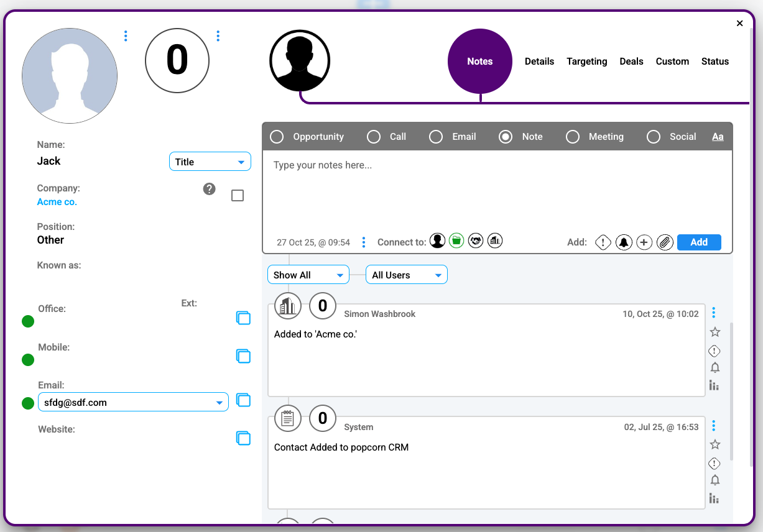Open the Title dropdown
763x532 pixels.
(x=210, y=162)
